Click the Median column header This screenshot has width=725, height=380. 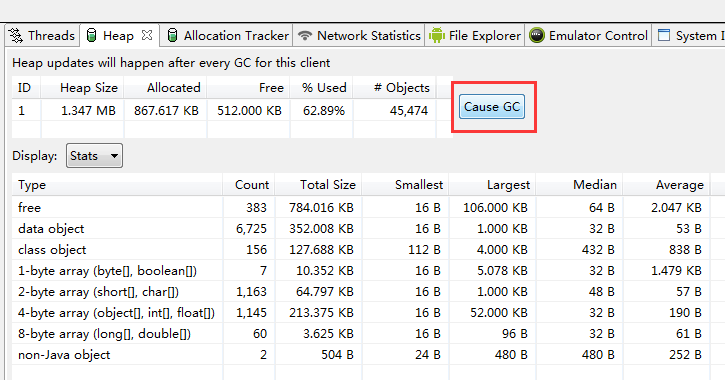click(x=580, y=185)
